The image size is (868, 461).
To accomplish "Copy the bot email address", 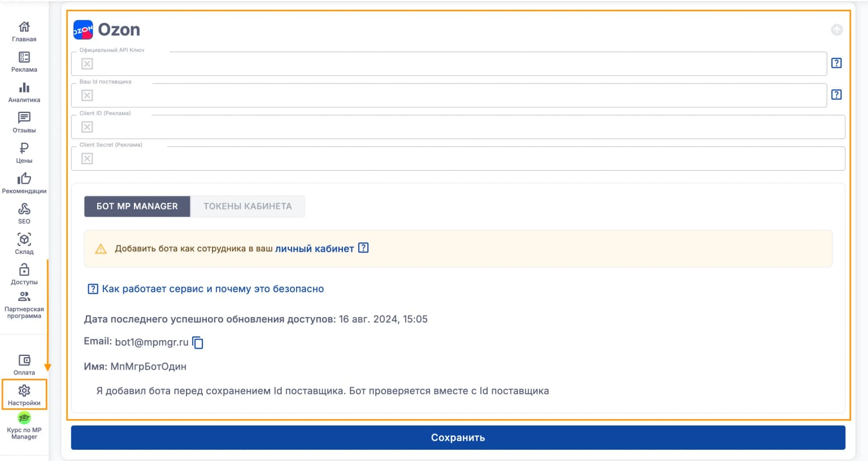I will (x=198, y=342).
